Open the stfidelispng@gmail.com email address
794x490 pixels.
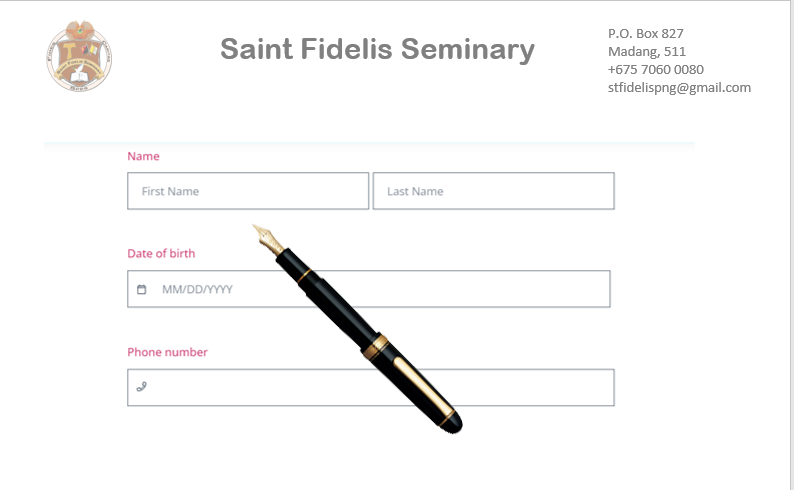click(x=679, y=88)
